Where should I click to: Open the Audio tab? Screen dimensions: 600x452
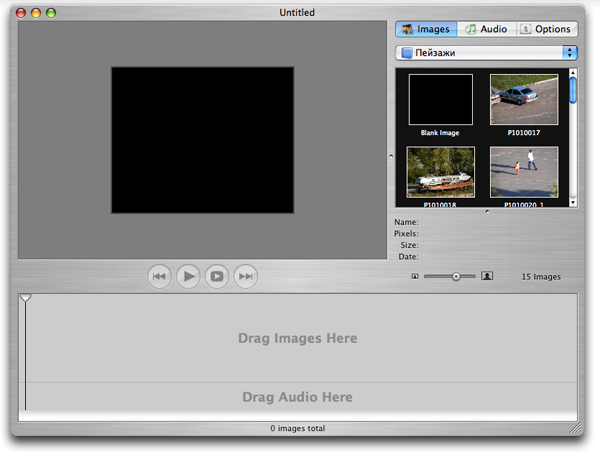coord(486,30)
